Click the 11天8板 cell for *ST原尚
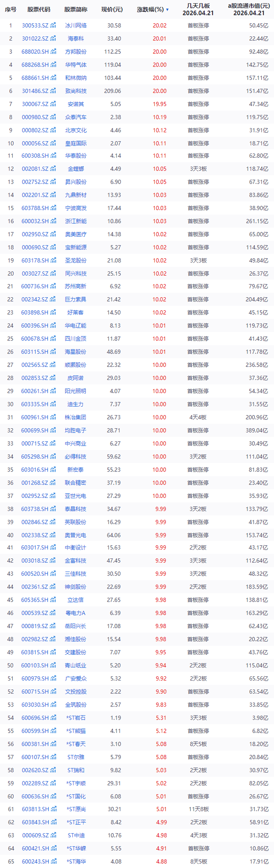The image size is (274, 868). tap(198, 809)
